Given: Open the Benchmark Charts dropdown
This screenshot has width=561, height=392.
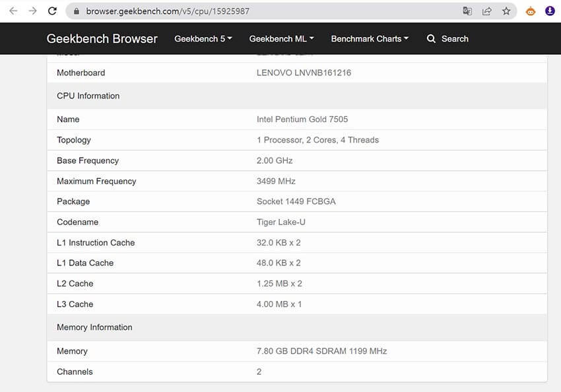Looking at the screenshot, I should click(370, 39).
